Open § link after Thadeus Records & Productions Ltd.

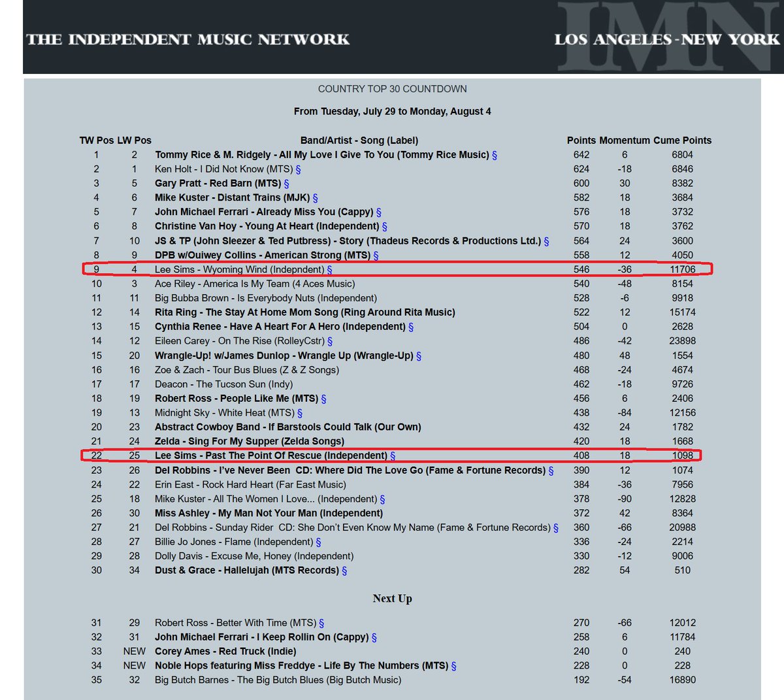[x=546, y=241]
